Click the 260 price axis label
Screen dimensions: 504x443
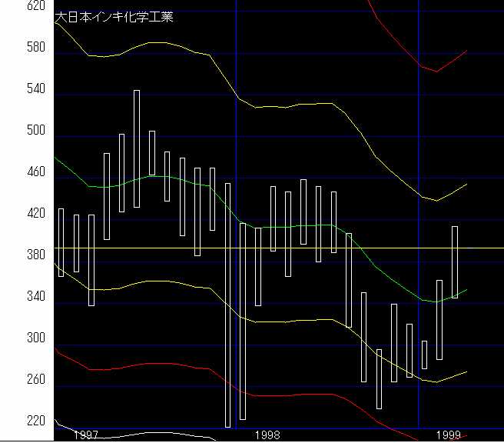click(x=15, y=380)
